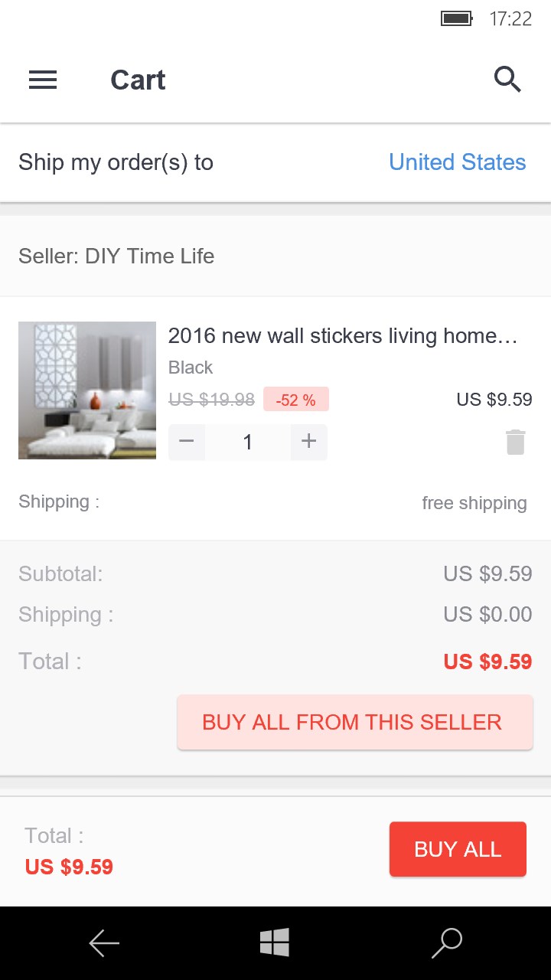Tap the Windows back arrow button
The height and width of the screenshot is (980, 551).
[x=104, y=943]
